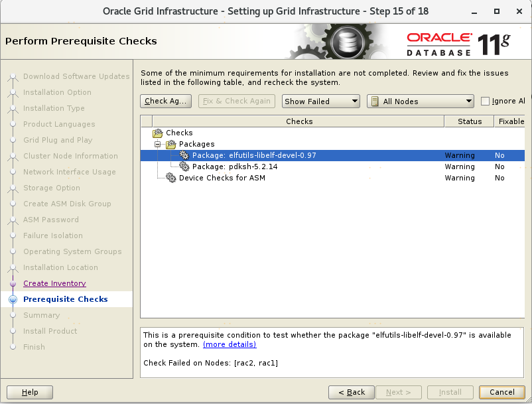Open the Help button

pyautogui.click(x=30, y=392)
